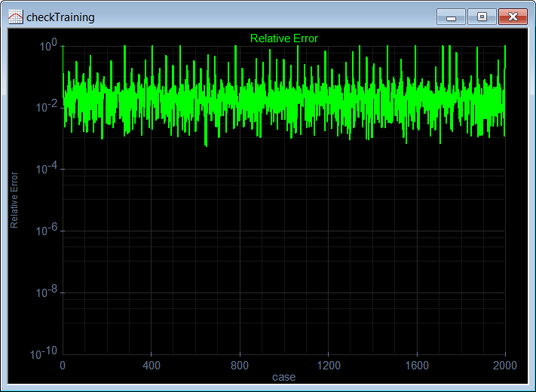
Task: Click the 1600 tick label on x-axis
Action: pos(417,366)
